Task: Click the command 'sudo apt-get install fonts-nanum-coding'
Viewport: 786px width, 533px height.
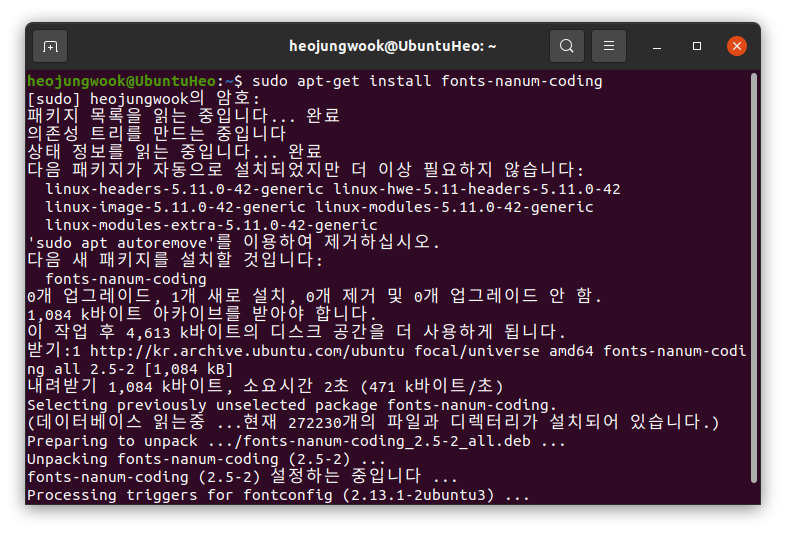Action: (x=427, y=81)
